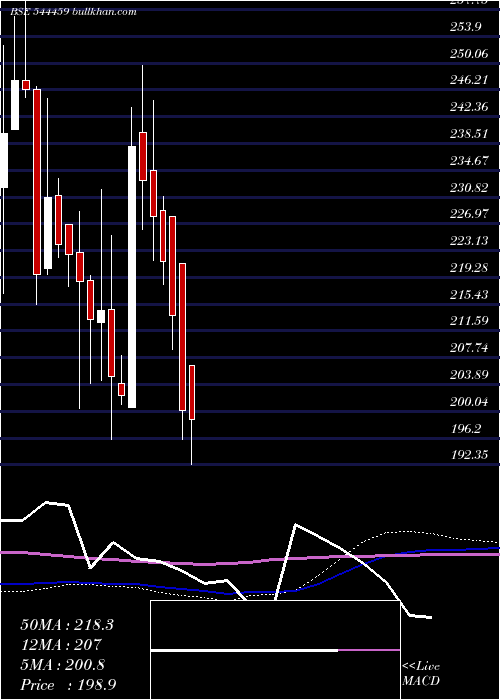This screenshot has height=700, width=500.
Task: Select the 238.51 price axis label
Action: click(469, 133)
